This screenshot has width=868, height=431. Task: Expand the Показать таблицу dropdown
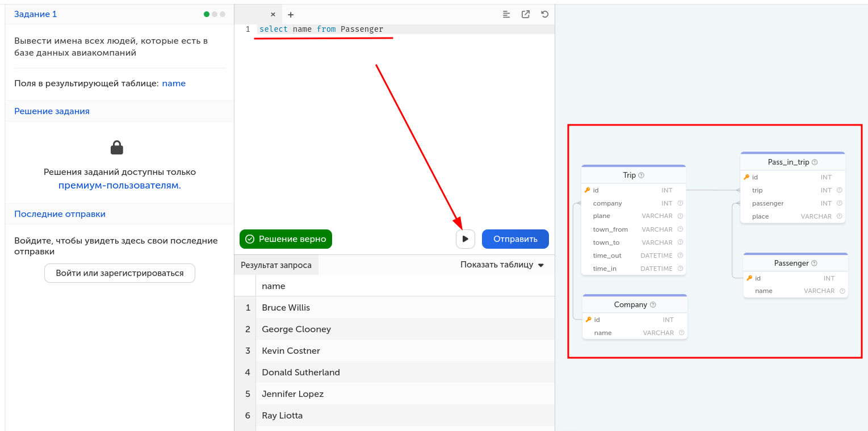click(502, 265)
